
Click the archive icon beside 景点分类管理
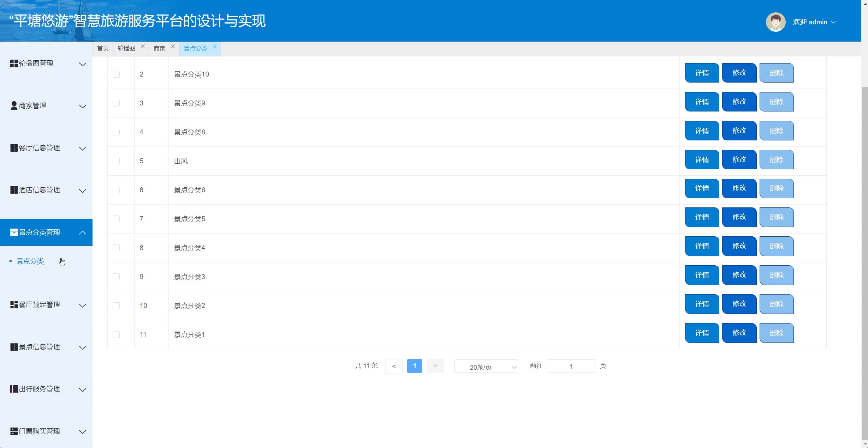(x=14, y=232)
